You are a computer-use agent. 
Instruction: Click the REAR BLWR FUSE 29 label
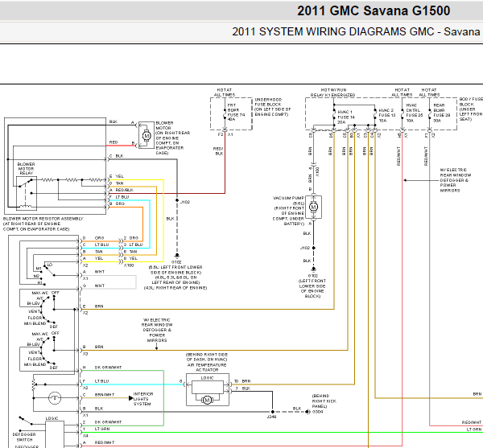click(x=442, y=113)
